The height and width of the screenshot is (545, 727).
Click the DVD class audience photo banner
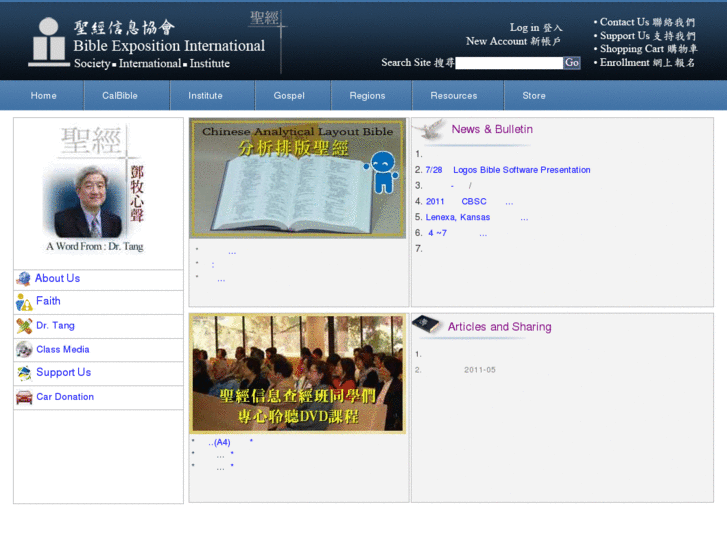297,374
